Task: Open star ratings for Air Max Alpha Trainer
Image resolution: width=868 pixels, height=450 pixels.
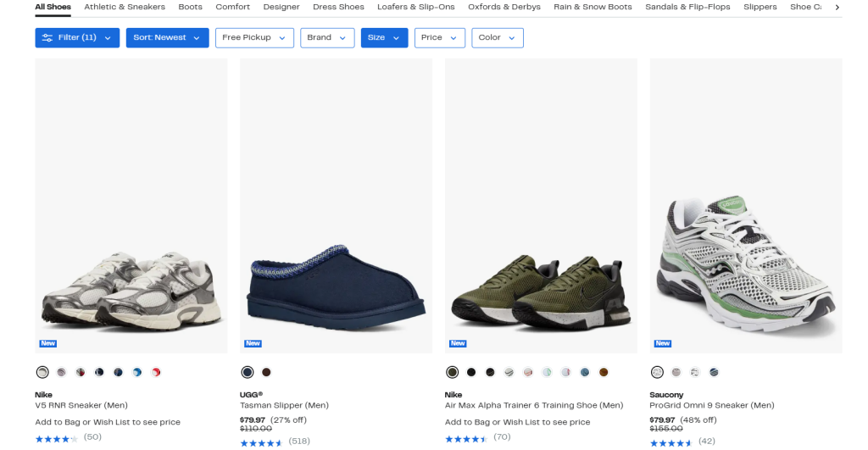Action: click(467, 438)
